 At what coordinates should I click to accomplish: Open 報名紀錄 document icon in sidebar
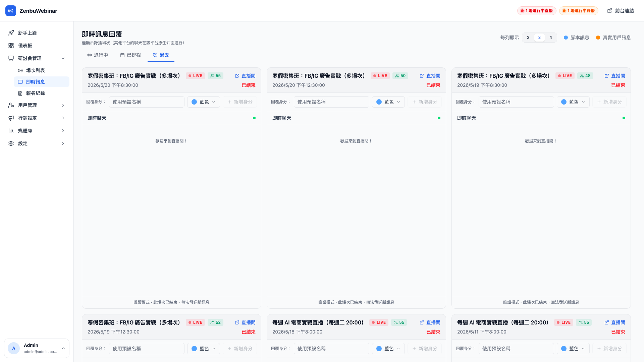(x=20, y=93)
